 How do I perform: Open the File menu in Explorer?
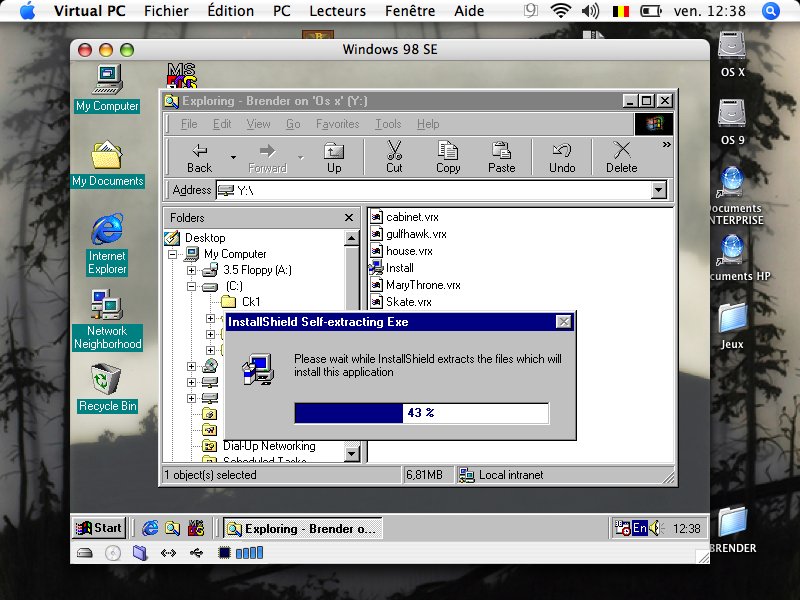point(189,124)
